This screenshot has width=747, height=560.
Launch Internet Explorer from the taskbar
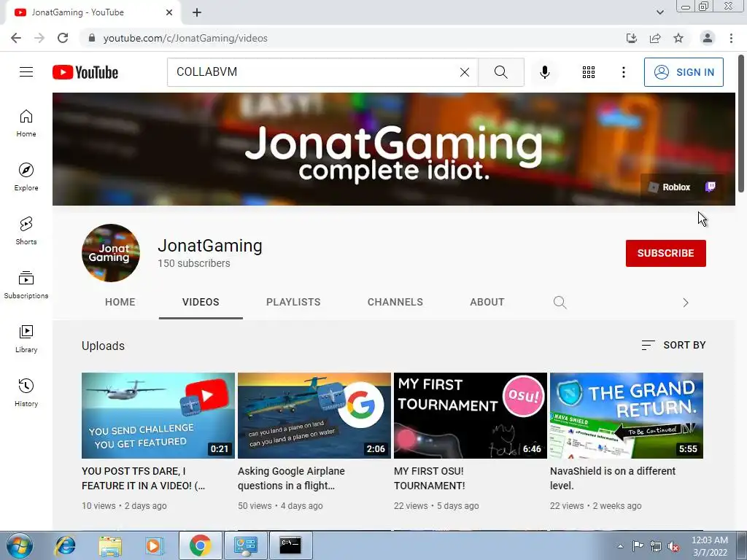65,545
